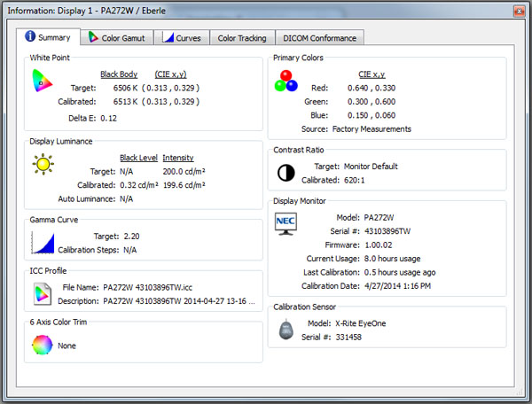This screenshot has width=532, height=404.
Task: Click the Delta E value 0.12
Action: point(108,117)
